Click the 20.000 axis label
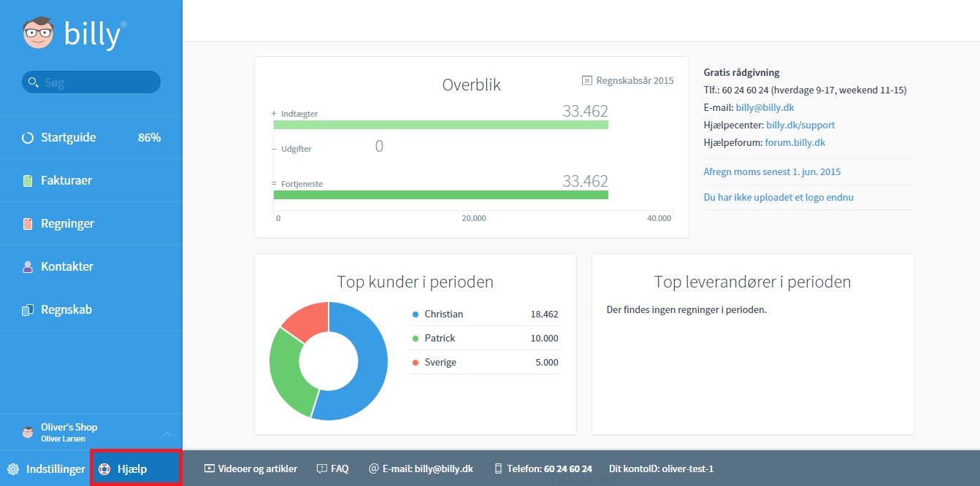Screen dimensions: 980x486 tap(474, 218)
